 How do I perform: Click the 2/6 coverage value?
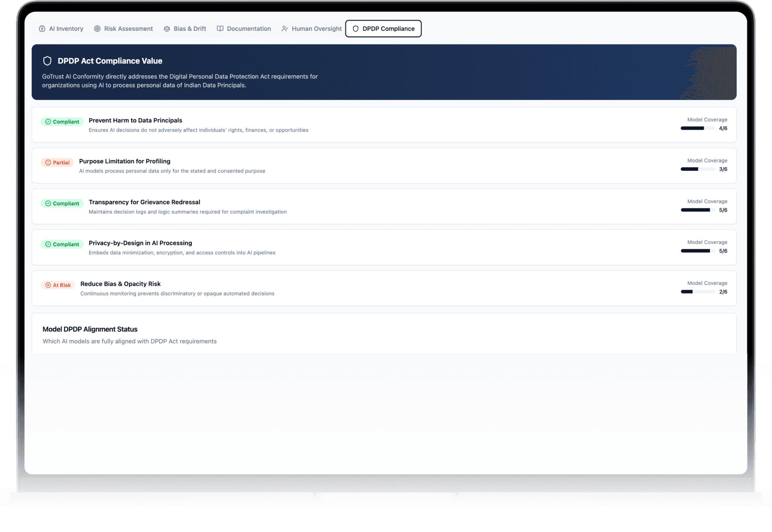click(x=723, y=292)
